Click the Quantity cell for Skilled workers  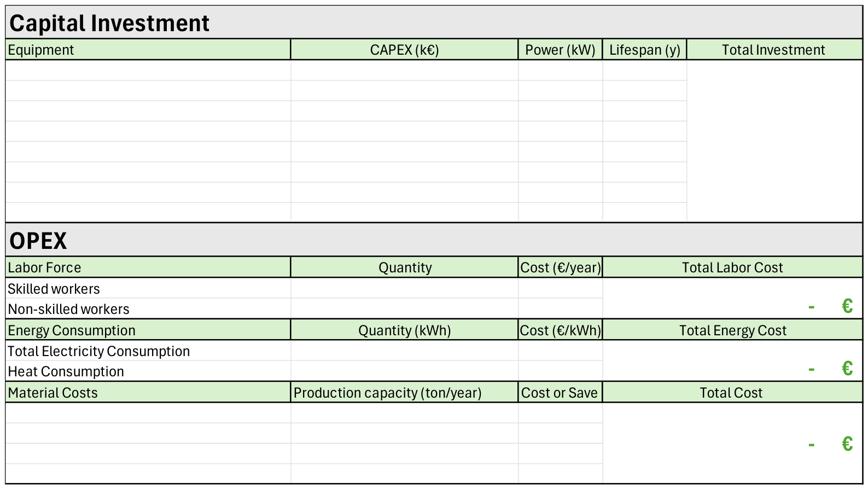[x=404, y=288]
